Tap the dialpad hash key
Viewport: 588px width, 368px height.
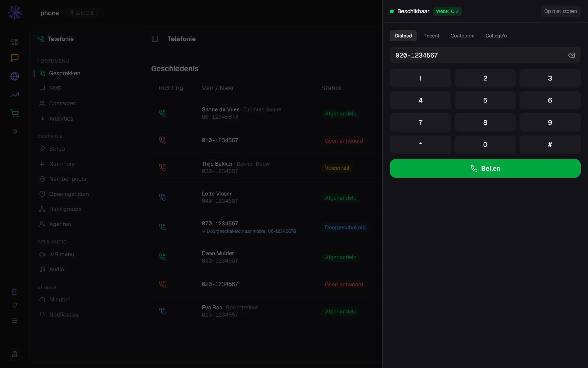click(x=550, y=144)
